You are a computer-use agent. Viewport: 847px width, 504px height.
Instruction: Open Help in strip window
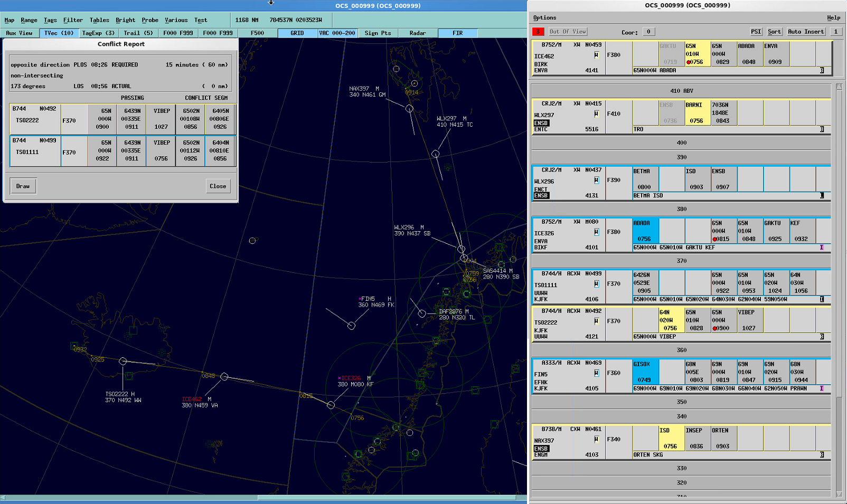point(834,18)
